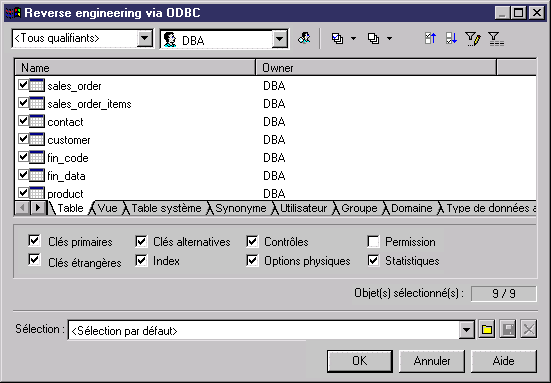Click the table icon next to fin_code
The image size is (551, 383).
(37, 157)
